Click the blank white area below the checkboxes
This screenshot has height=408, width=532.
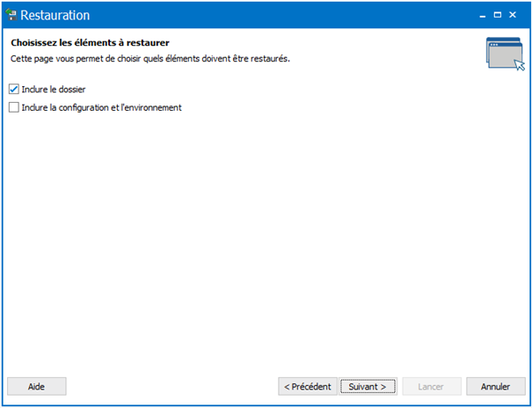coord(266,237)
